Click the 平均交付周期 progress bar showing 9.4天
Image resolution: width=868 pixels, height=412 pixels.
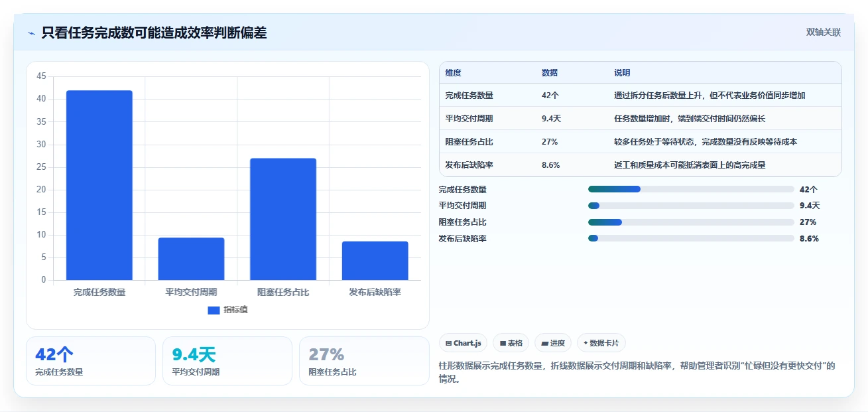(691, 206)
